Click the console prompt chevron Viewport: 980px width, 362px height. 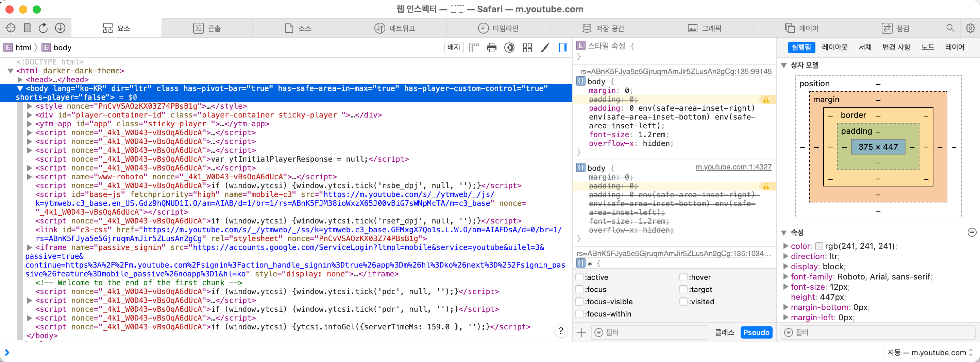pos(7,352)
